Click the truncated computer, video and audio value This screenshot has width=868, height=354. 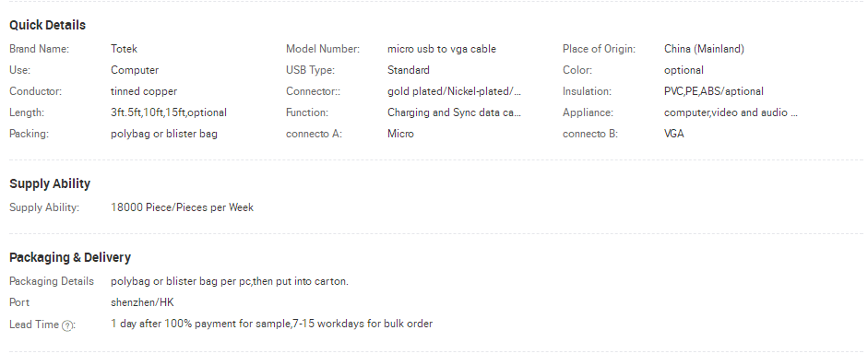(731, 112)
